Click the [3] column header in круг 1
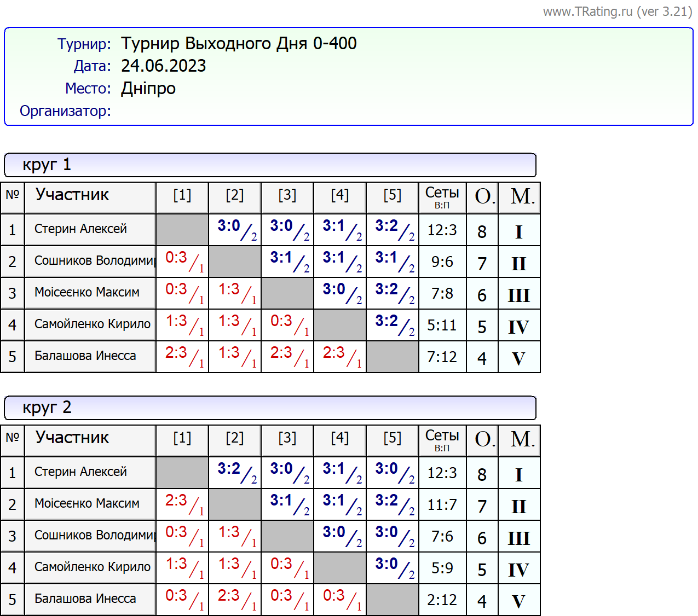Image resolution: width=698 pixels, height=616 pixels. pos(287,195)
